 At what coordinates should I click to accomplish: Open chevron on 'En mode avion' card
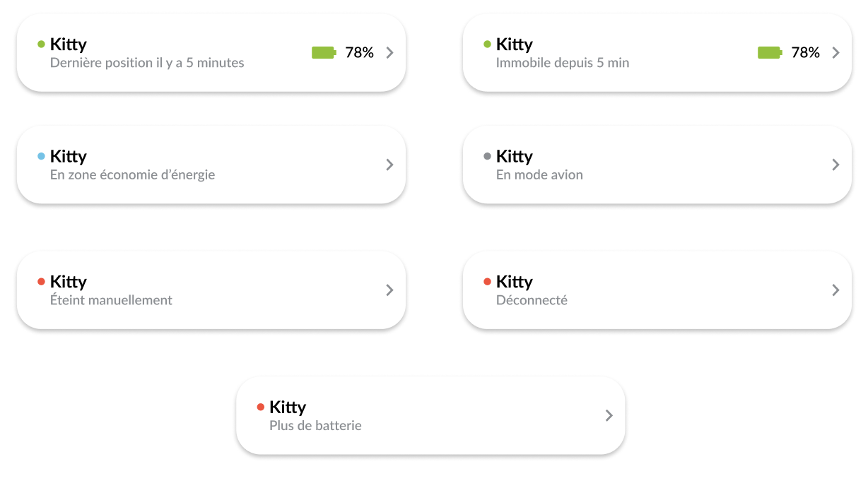[835, 165]
